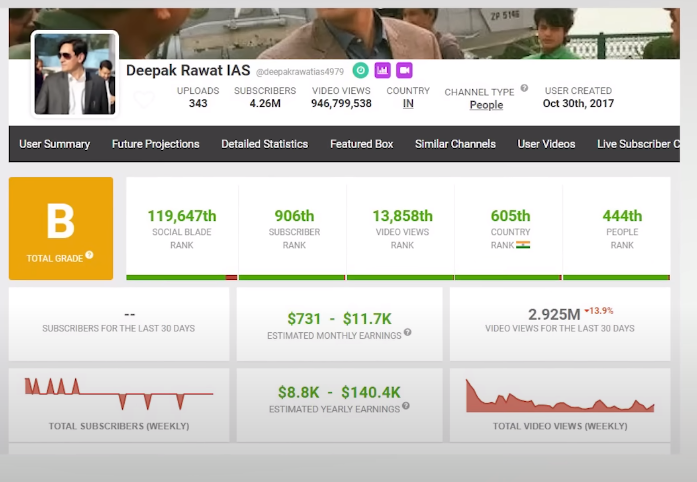Click the 4.26M subscribers count
This screenshot has width=697, height=482.
coord(265,104)
